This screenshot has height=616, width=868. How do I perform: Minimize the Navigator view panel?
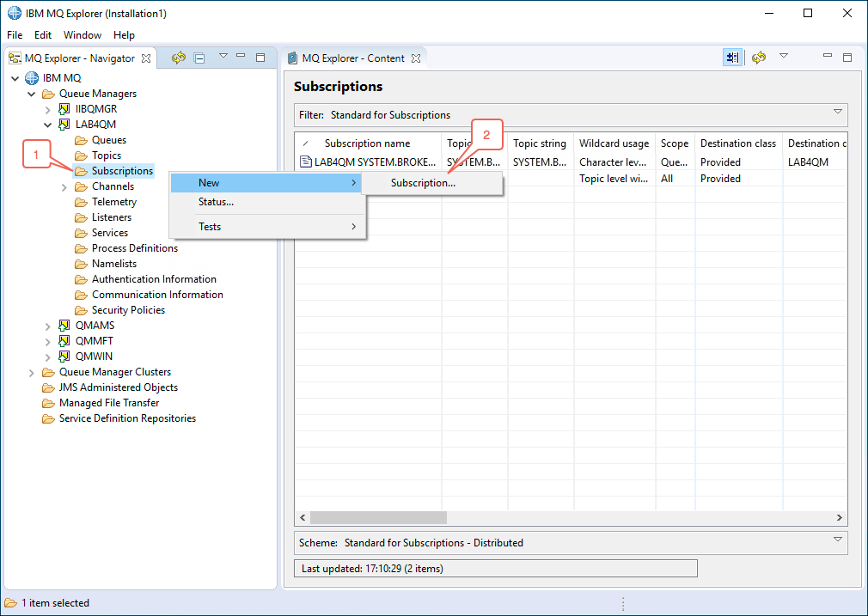[x=241, y=55]
